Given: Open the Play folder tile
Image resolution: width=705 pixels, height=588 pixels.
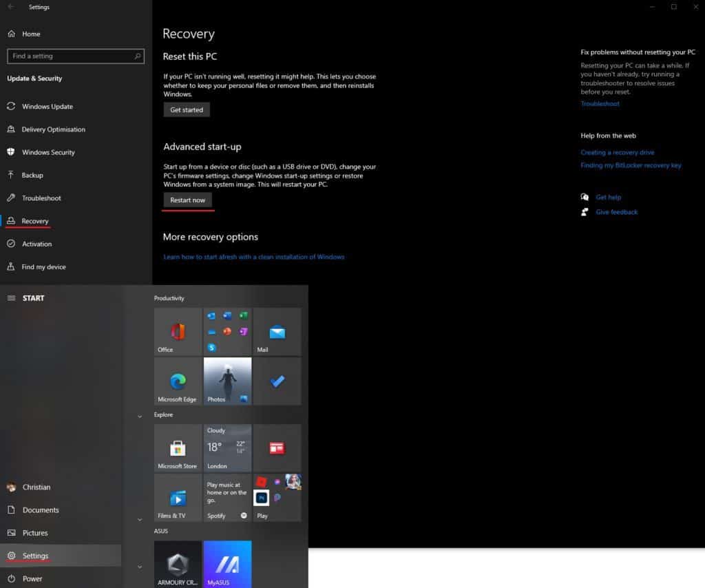Looking at the screenshot, I should point(277,498).
